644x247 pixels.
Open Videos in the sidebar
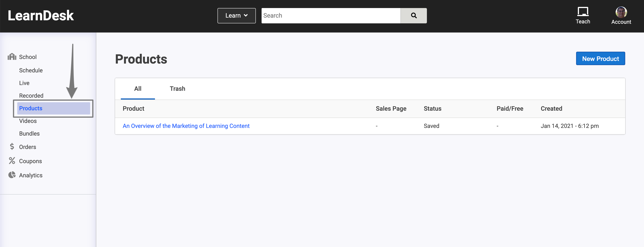pyautogui.click(x=28, y=121)
